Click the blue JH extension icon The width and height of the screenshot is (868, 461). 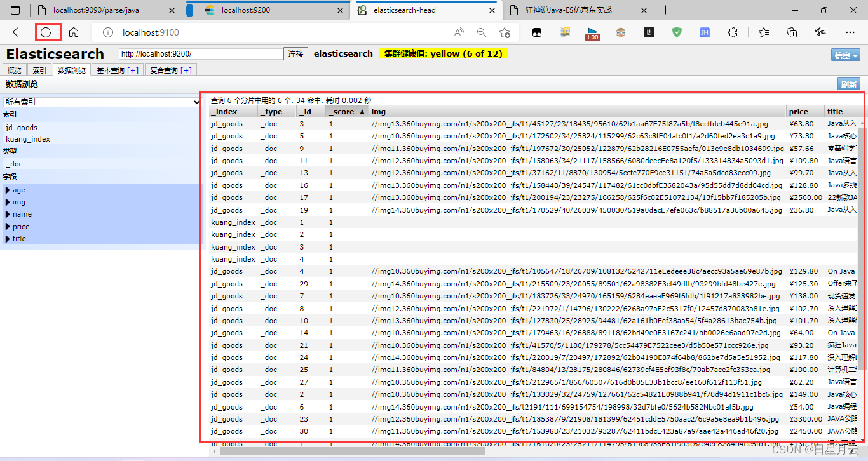(x=705, y=32)
